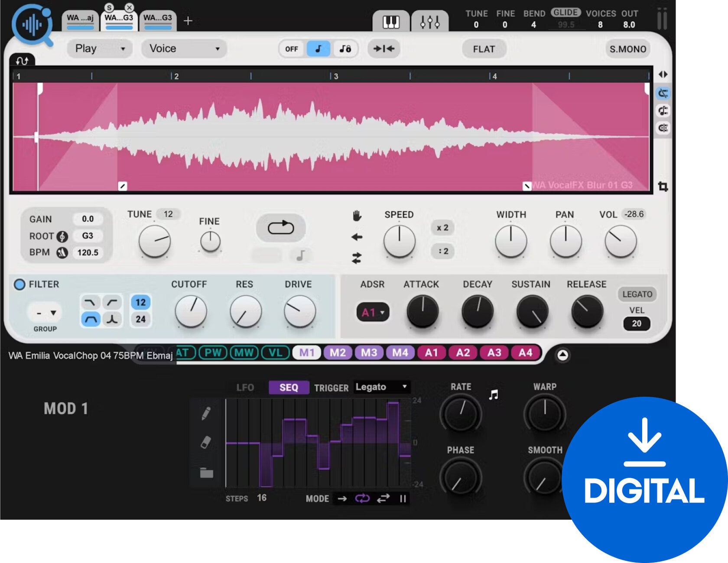The image size is (728, 563).
Task: Select the M2 modulation tab
Action: [x=338, y=353]
